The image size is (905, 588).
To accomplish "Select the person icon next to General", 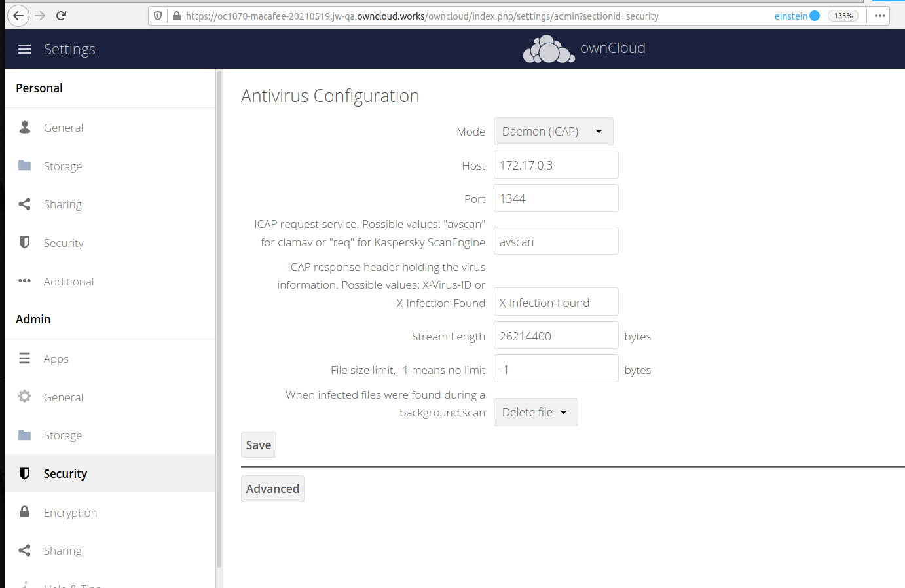I will coord(24,127).
